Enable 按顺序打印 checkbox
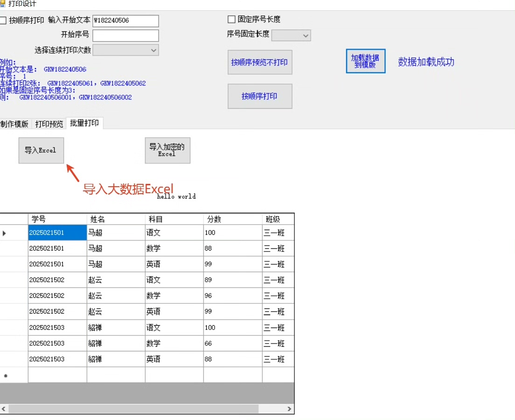The image size is (515, 420). (3, 21)
